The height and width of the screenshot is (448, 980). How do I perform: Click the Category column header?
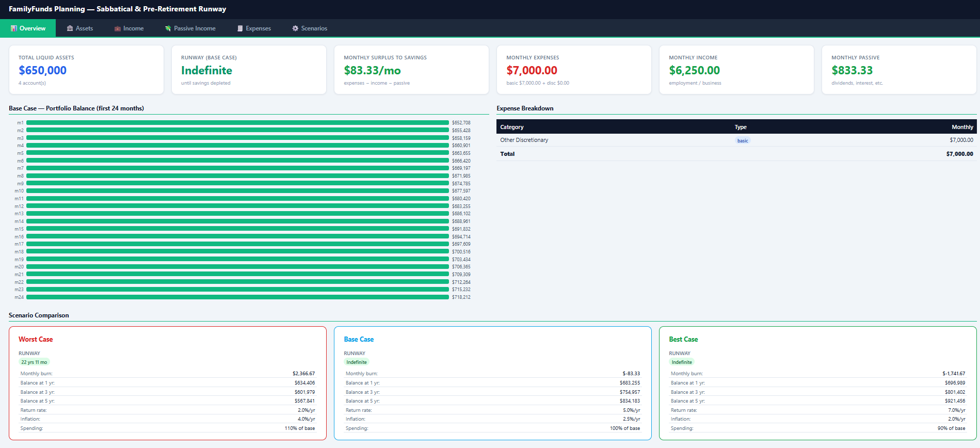[x=511, y=127]
